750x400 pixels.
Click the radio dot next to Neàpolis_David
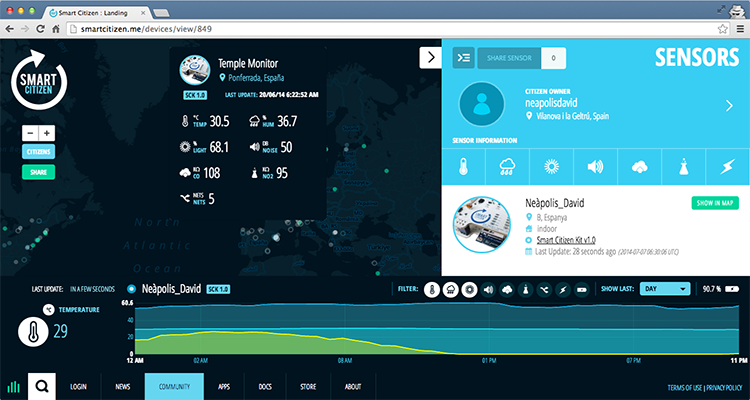132,289
